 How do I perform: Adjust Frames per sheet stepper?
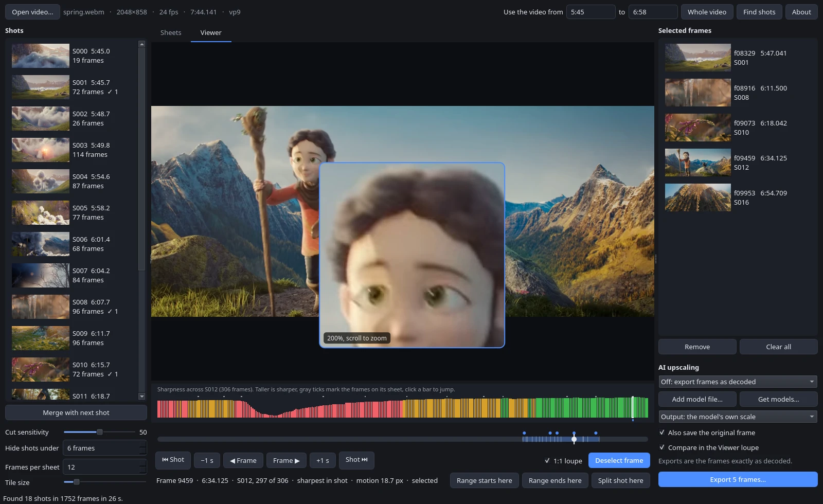click(x=142, y=467)
